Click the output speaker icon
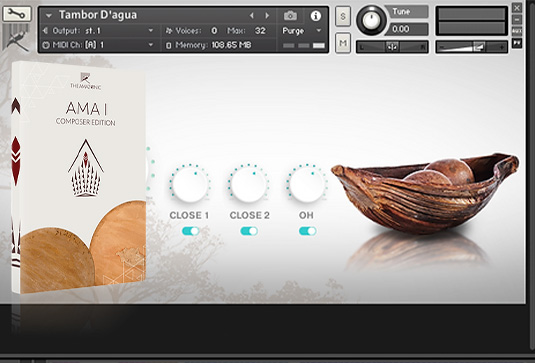The height and width of the screenshot is (363, 535). click(x=45, y=31)
